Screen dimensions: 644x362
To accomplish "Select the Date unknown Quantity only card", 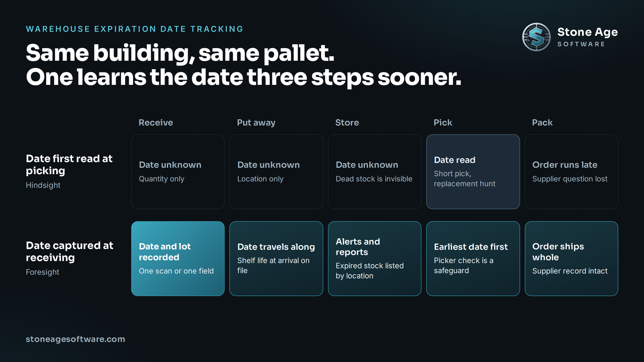I will click(178, 172).
